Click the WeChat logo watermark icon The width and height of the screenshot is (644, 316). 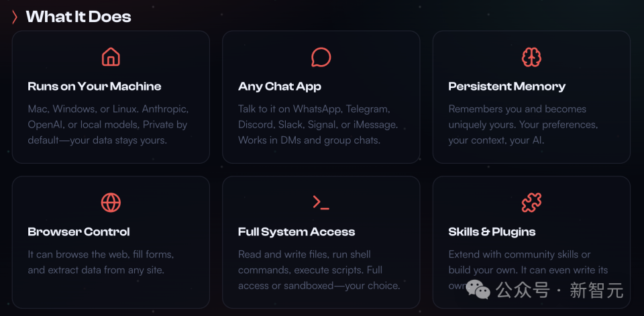click(x=478, y=290)
